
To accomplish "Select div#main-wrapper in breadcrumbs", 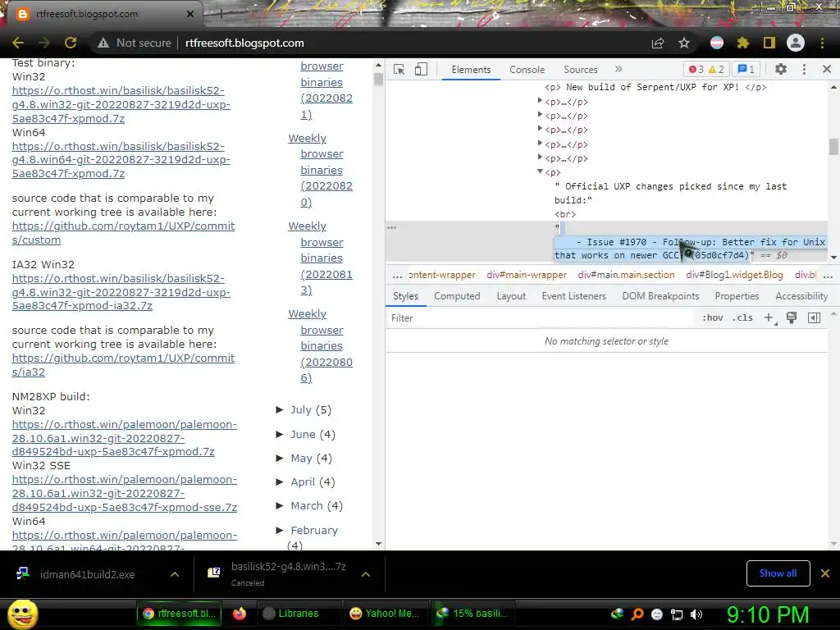I will (526, 275).
